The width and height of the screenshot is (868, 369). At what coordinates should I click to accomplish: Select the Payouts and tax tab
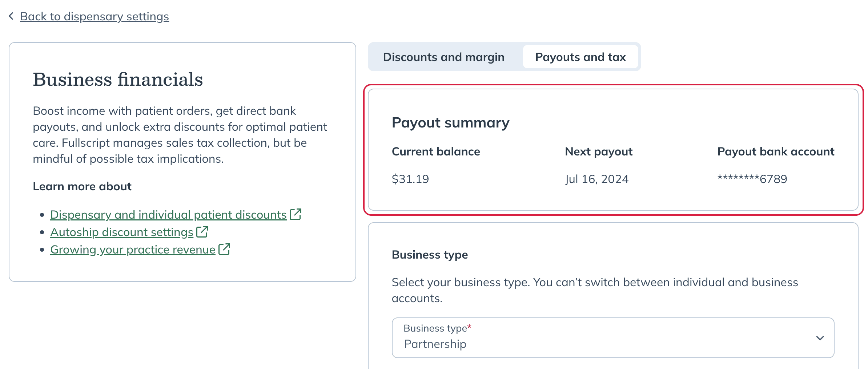point(580,57)
